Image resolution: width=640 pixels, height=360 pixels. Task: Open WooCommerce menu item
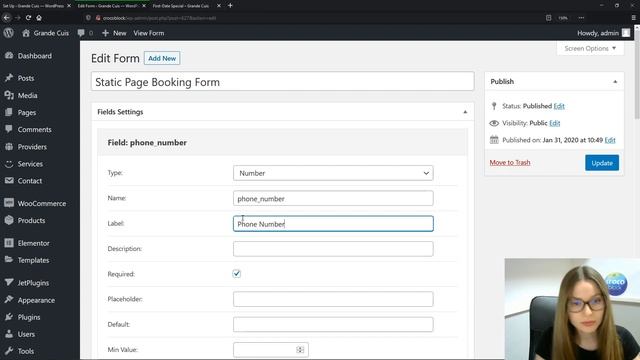click(x=42, y=203)
